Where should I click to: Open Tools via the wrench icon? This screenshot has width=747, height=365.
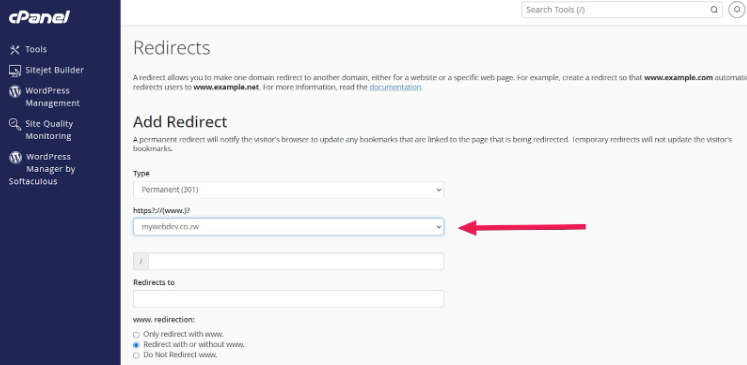[15, 50]
